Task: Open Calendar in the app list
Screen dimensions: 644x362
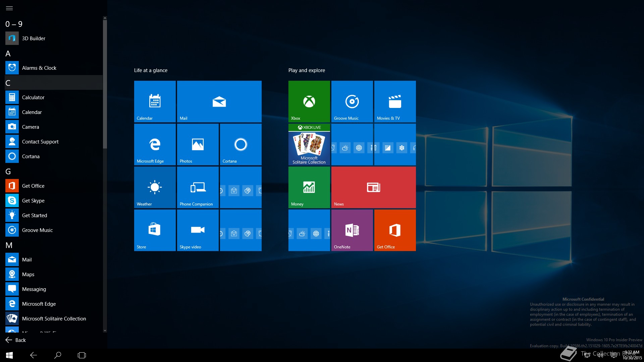Action: point(54,112)
